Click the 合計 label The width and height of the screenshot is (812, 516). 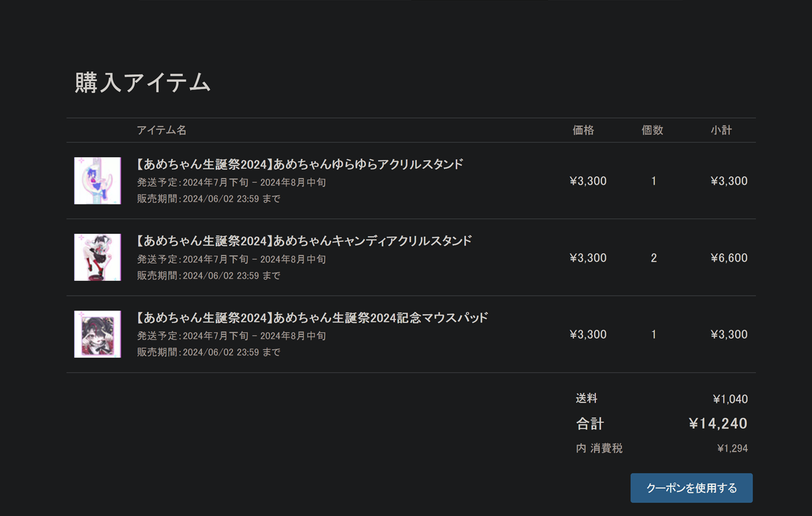[x=590, y=424]
